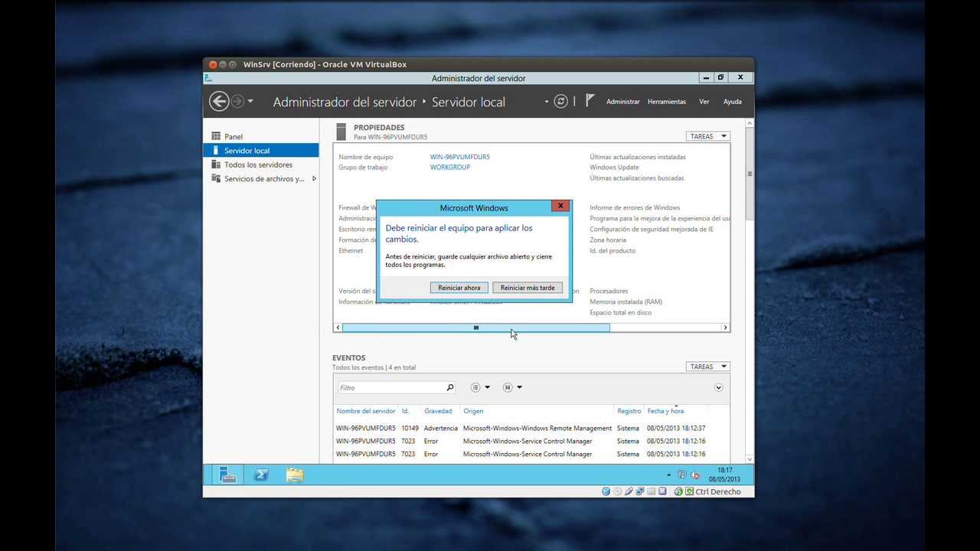Open the notifications flag in the header
Screen dimensions: 980x551
[x=590, y=100]
